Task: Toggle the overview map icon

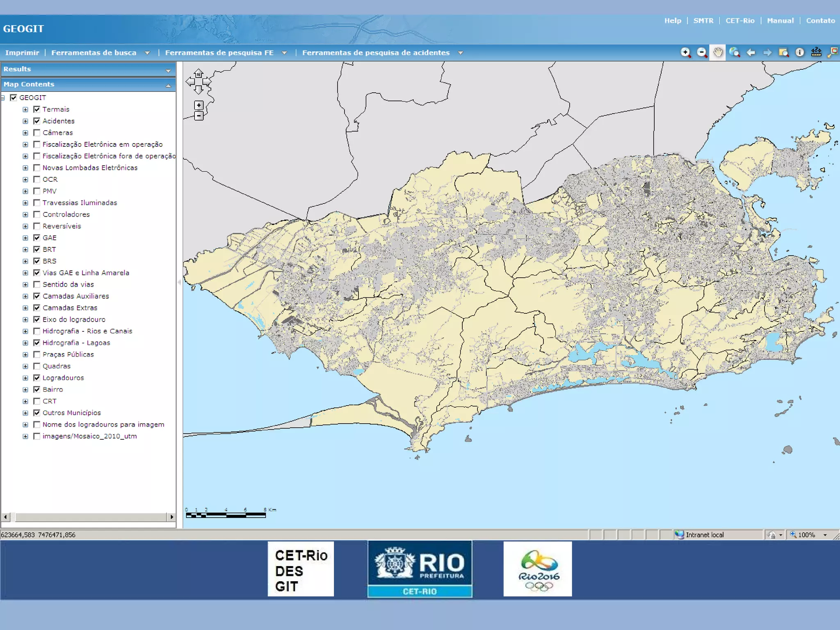Action: (832, 52)
